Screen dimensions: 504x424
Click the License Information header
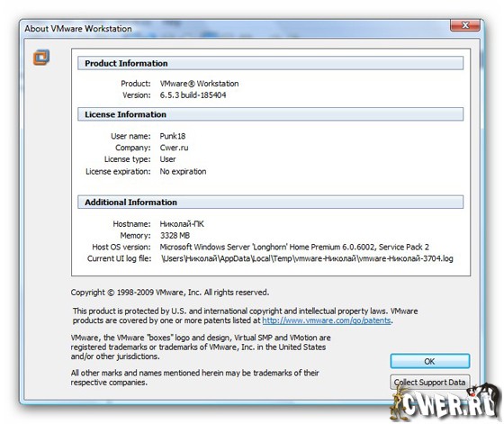pos(270,114)
